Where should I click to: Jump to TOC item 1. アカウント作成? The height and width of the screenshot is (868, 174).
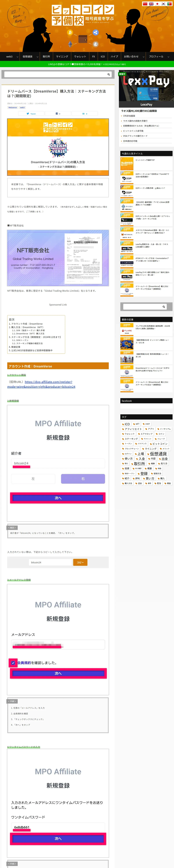[x=26, y=324]
